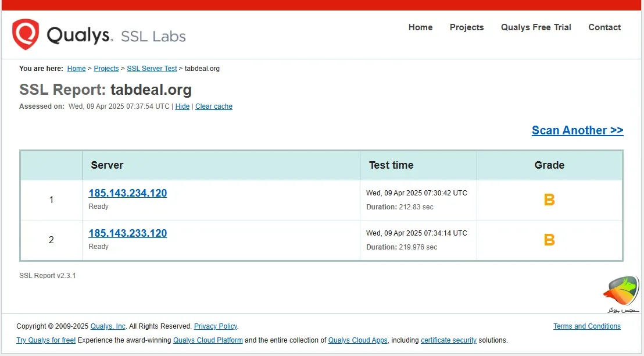Click row number 2 cell
This screenshot has width=644, height=356.
pos(51,240)
